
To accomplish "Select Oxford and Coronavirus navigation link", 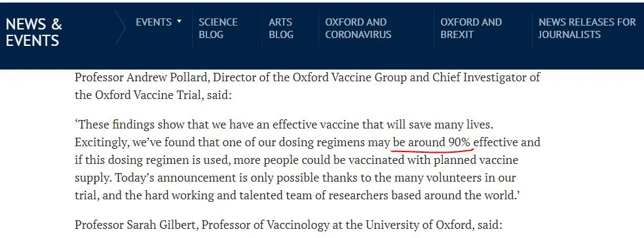I will (358, 28).
